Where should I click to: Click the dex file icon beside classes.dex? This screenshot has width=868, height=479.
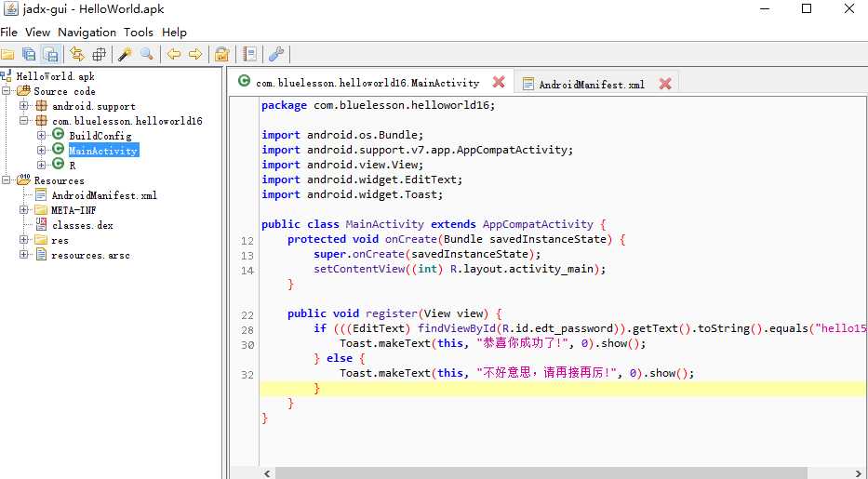point(41,224)
